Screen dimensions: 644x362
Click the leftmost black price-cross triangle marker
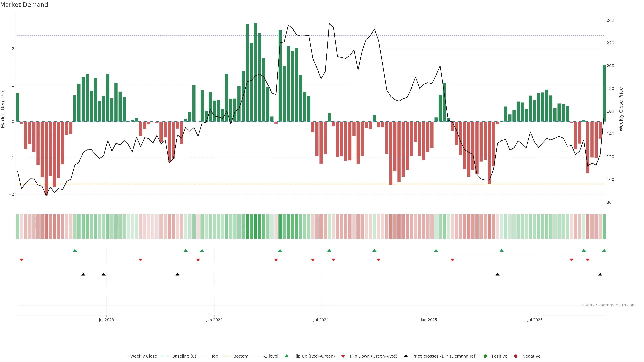(x=83, y=274)
